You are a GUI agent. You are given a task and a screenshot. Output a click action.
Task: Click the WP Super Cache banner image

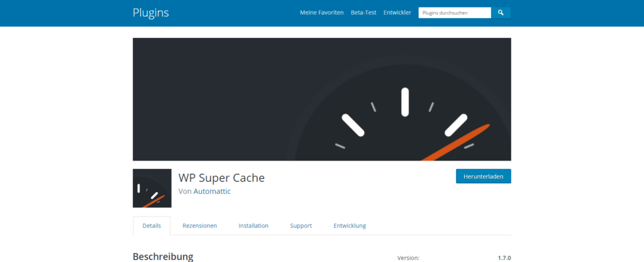321,99
